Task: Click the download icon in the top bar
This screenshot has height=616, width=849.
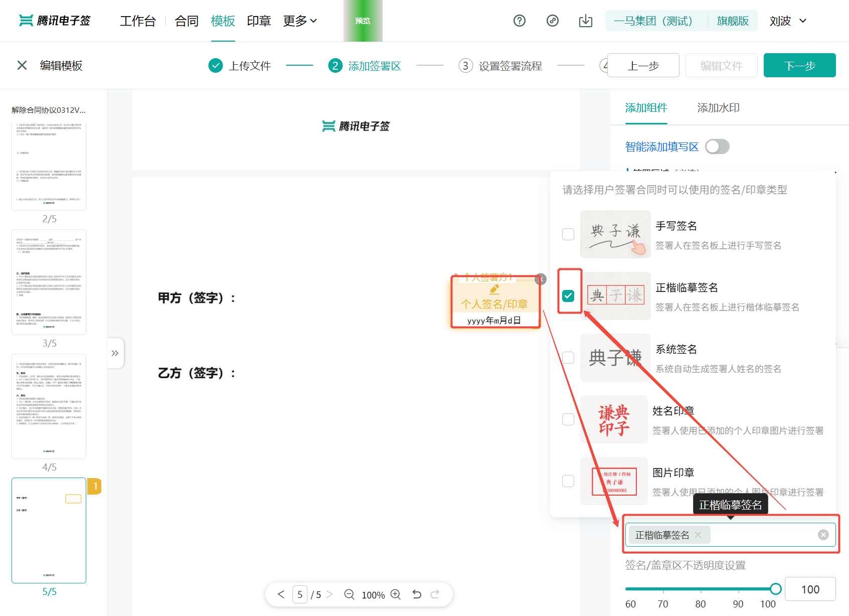Action: pyautogui.click(x=585, y=21)
